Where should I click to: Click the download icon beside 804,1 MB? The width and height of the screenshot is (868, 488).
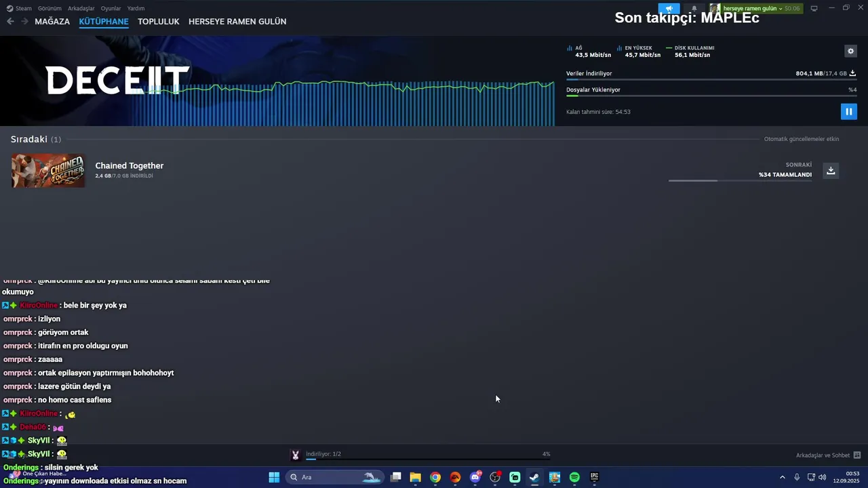[x=852, y=73]
